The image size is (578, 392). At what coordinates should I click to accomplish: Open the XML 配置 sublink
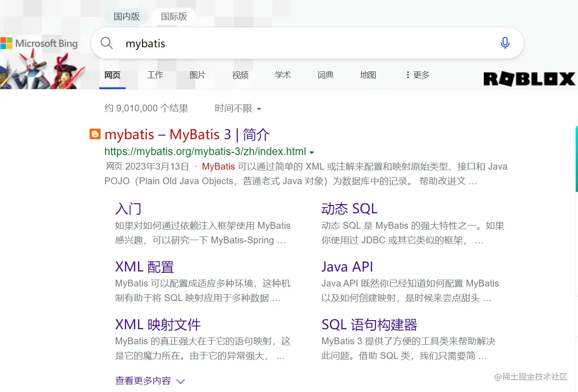(145, 267)
